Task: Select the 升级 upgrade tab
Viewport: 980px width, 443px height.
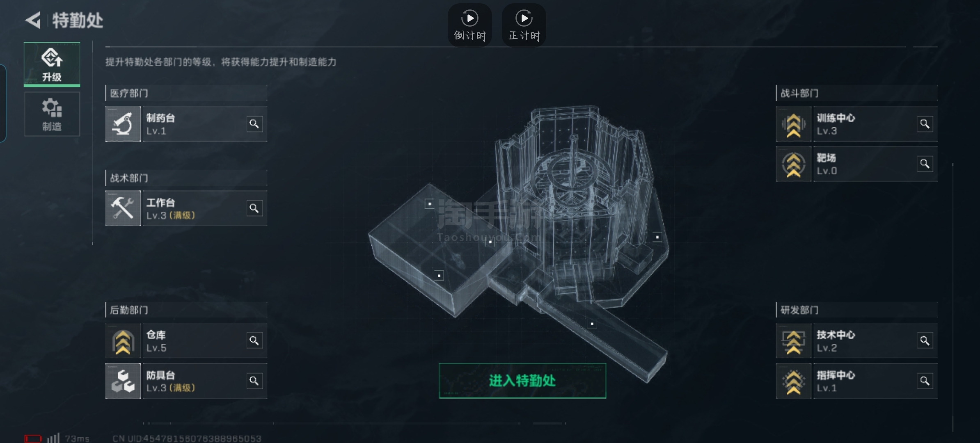Action: point(52,64)
